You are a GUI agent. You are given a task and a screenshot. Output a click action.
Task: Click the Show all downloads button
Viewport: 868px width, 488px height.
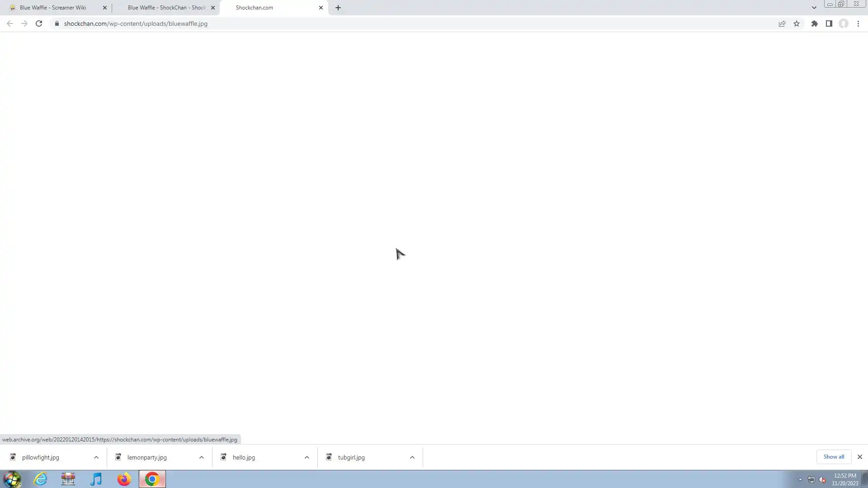click(833, 457)
